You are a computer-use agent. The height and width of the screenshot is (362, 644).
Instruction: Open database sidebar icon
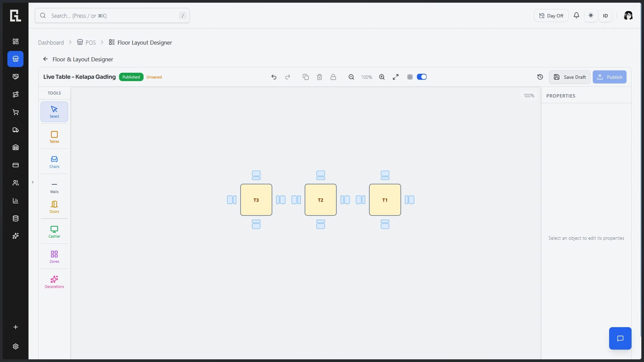point(15,219)
